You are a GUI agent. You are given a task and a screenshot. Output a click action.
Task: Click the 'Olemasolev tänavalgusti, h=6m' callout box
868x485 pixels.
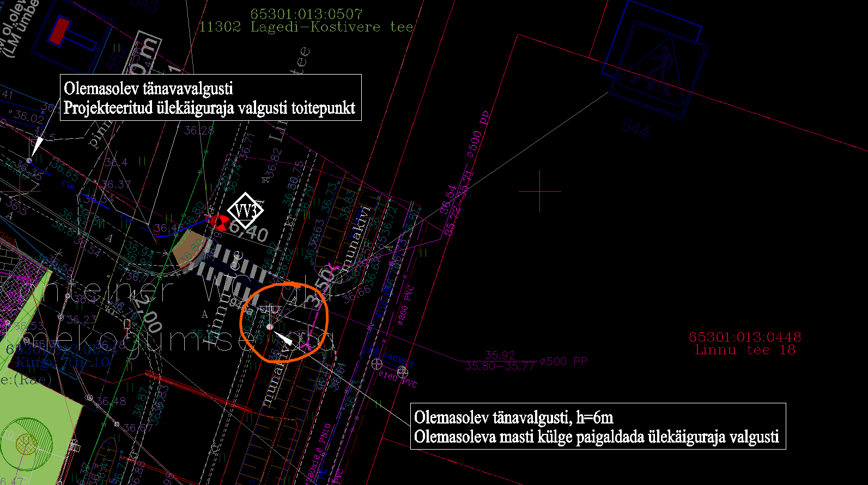point(597,426)
